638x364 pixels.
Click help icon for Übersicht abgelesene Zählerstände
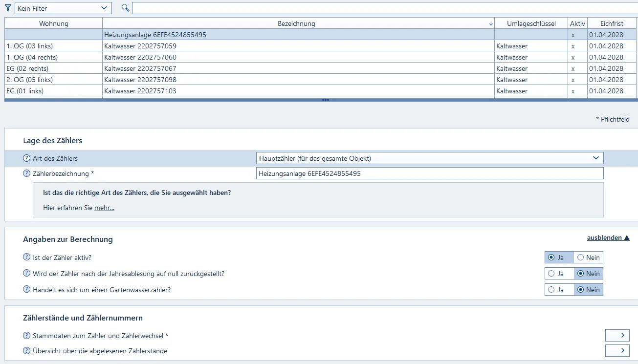[x=26, y=351]
